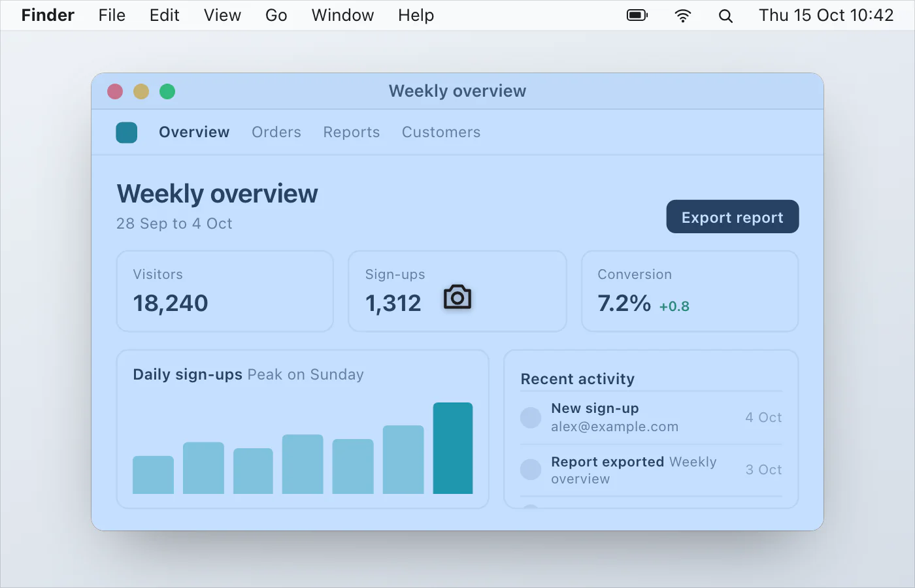
Task: Click the 3 Oct activity date
Action: pyautogui.click(x=764, y=470)
